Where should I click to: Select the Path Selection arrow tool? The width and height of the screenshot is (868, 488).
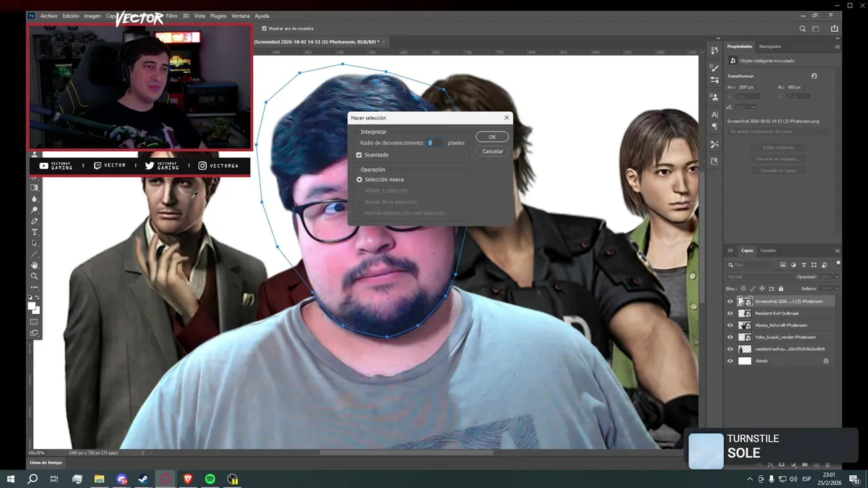[35, 243]
